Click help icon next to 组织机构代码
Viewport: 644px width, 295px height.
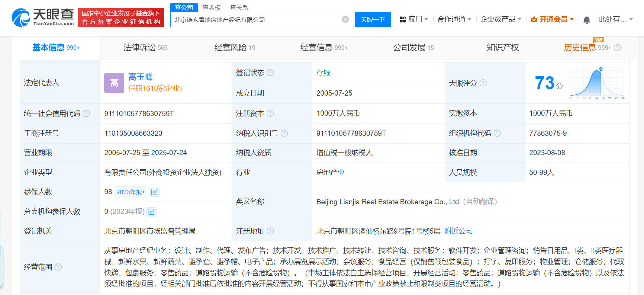coord(497,133)
